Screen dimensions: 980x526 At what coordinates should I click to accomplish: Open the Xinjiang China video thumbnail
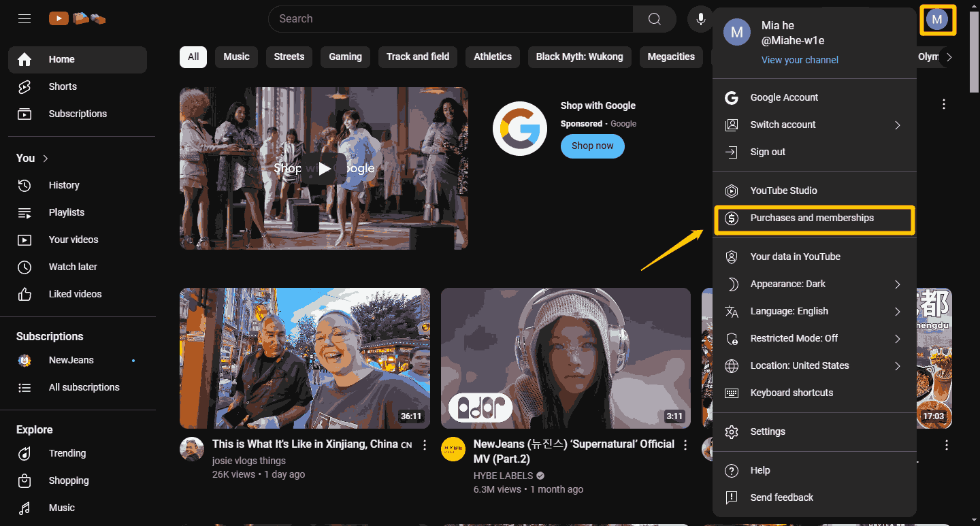point(305,358)
